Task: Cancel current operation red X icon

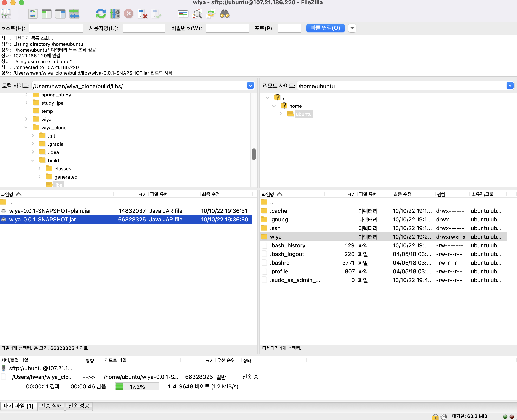Action: [129, 14]
